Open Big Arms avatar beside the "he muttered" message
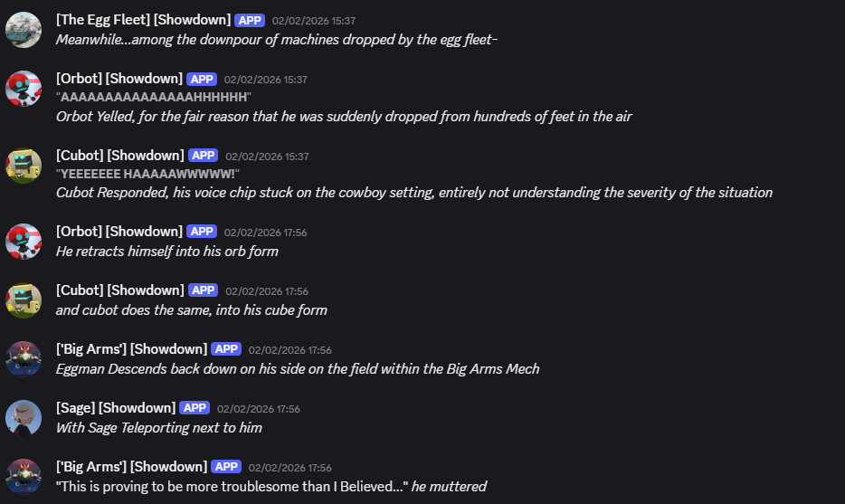This screenshot has height=504, width=845. tap(24, 477)
